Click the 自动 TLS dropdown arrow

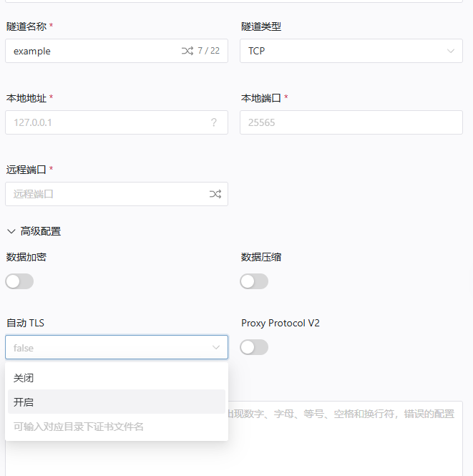point(216,348)
